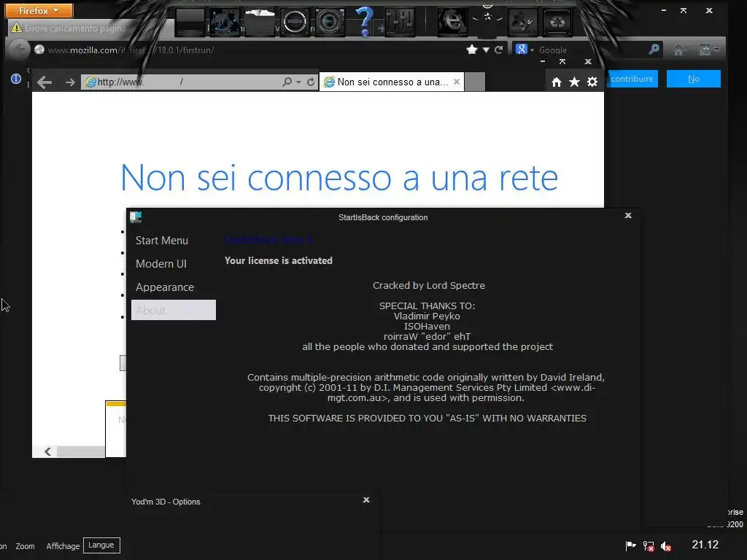Click the dock star ornament icon
This screenshot has height=560, width=747.
point(487,17)
